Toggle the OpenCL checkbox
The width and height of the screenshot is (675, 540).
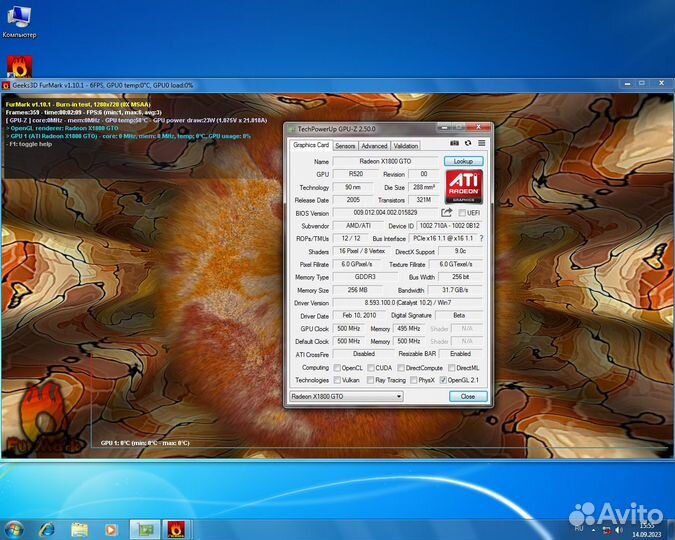(337, 367)
